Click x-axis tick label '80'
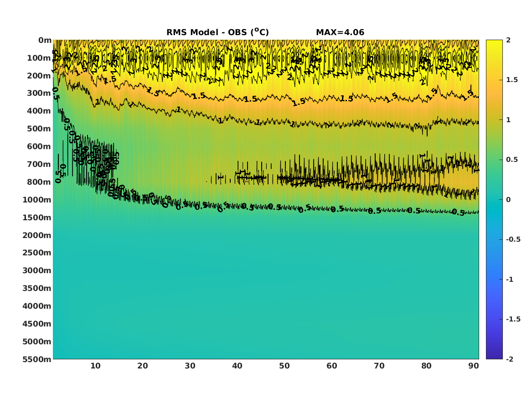This screenshot has width=532, height=399. click(x=427, y=366)
